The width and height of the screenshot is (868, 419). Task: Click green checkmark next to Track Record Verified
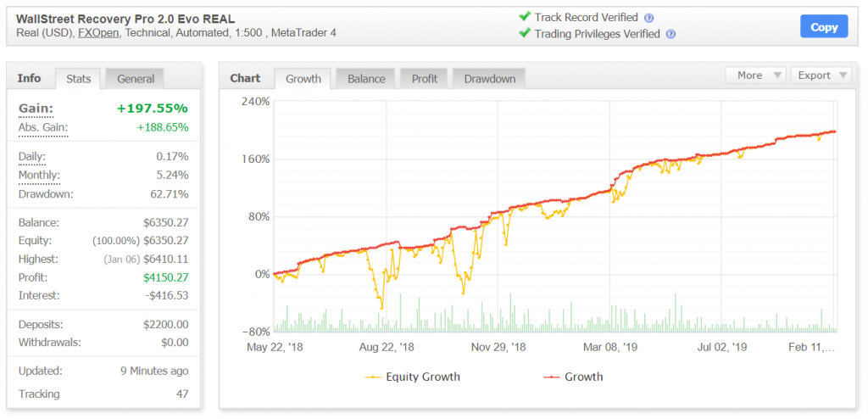[525, 17]
